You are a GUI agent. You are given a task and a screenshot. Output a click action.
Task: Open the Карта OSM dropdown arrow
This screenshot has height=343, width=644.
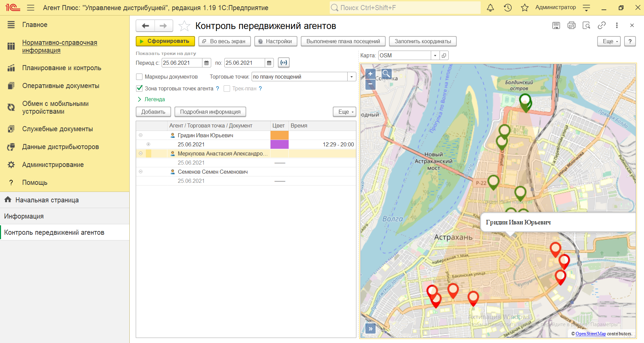click(x=435, y=56)
